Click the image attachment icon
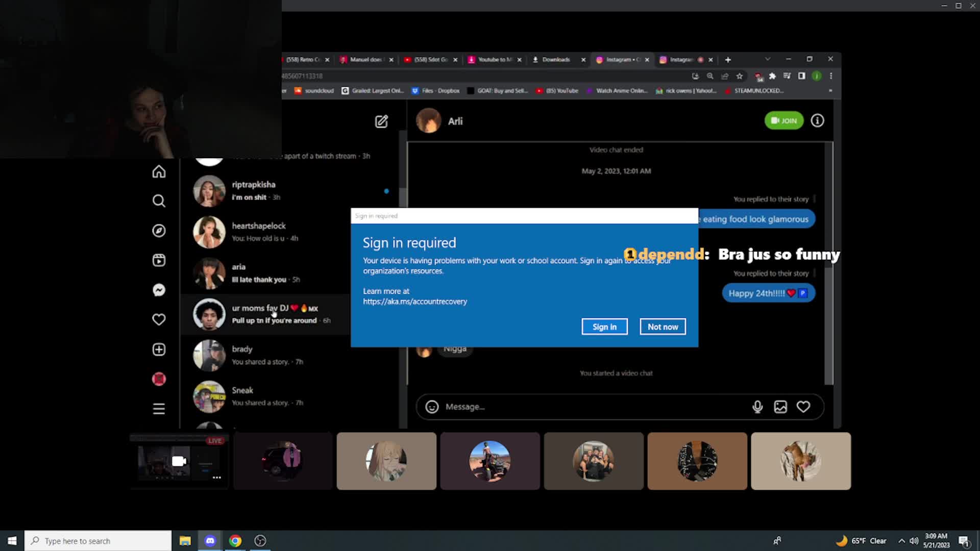 pos(780,407)
